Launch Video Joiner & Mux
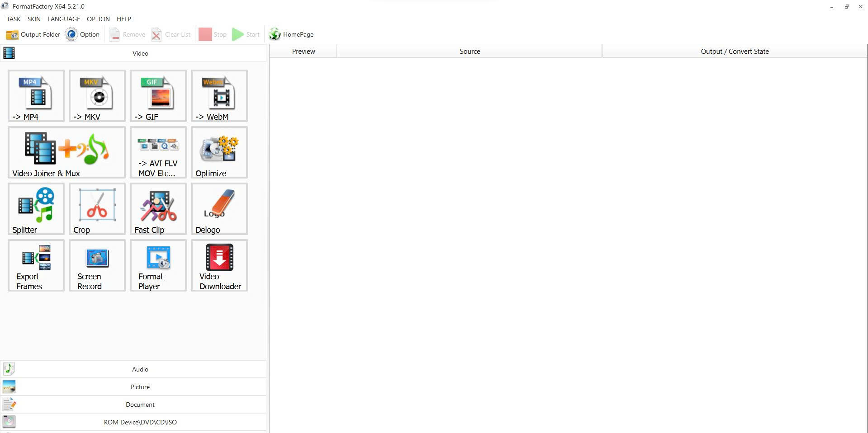Screen dimensions: 868x433 (66, 152)
